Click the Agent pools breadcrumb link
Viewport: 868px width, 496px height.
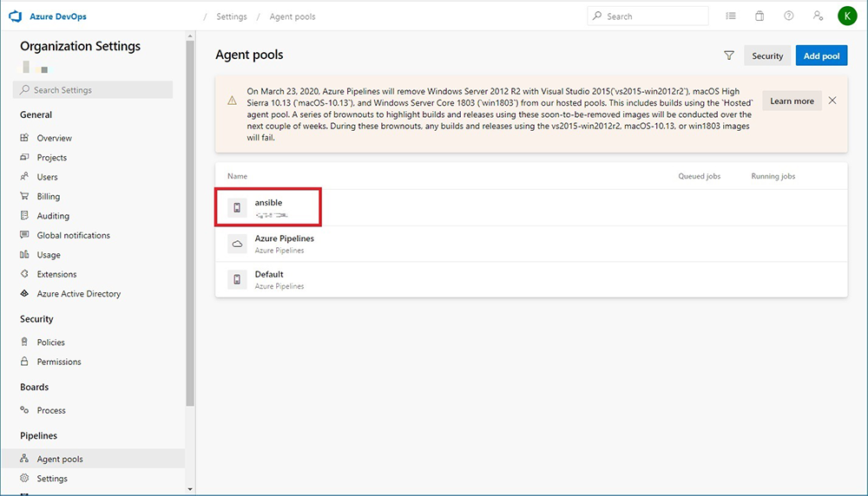[x=293, y=16]
